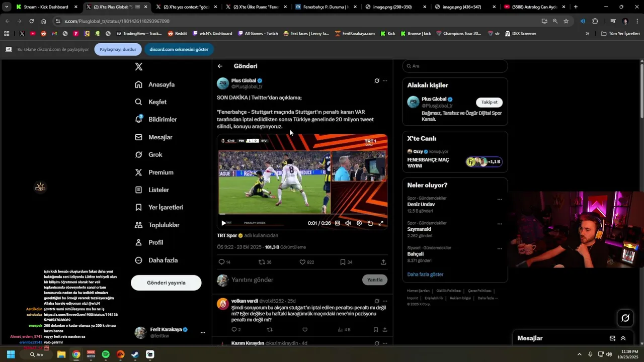Image resolution: width=644 pixels, height=362 pixels.
Task: Like volkan verdi's reply
Action: (x=305, y=330)
